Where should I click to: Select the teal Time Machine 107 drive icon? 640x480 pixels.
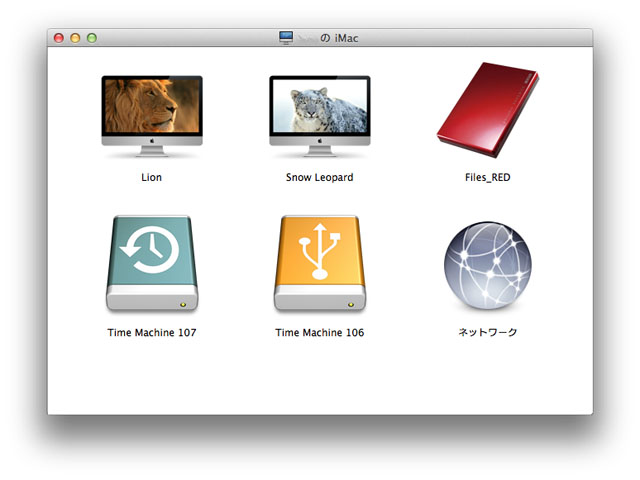click(x=152, y=264)
